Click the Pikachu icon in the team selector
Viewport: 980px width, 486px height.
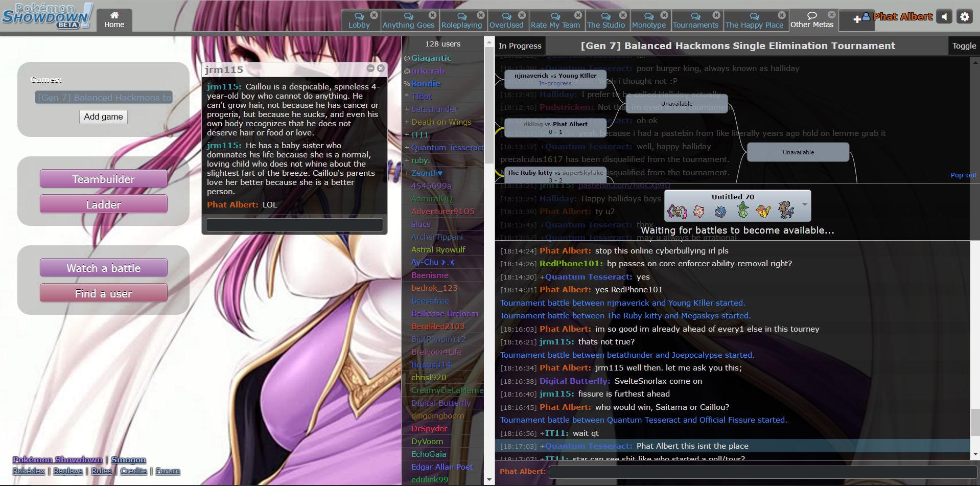coord(764,211)
